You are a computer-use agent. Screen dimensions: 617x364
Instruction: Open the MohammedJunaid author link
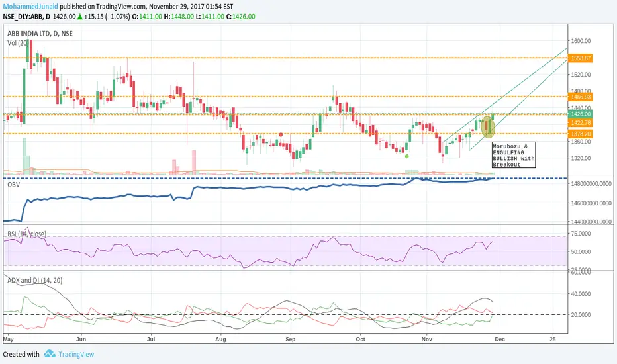tap(30, 7)
